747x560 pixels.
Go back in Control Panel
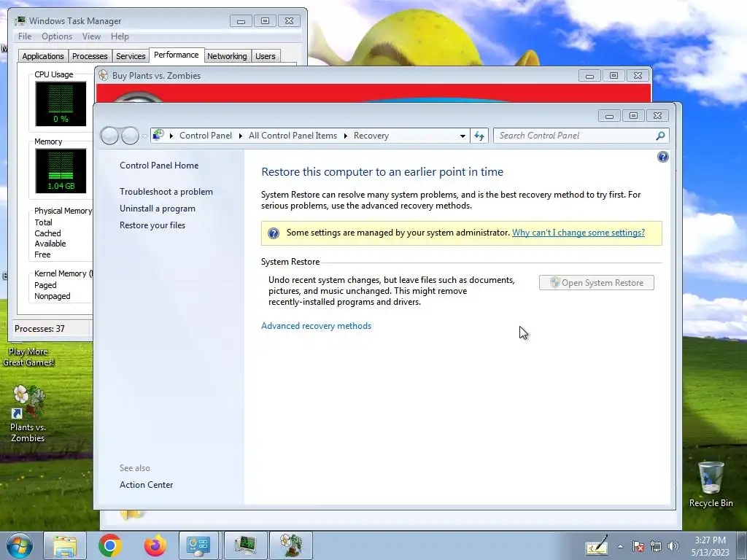109,136
